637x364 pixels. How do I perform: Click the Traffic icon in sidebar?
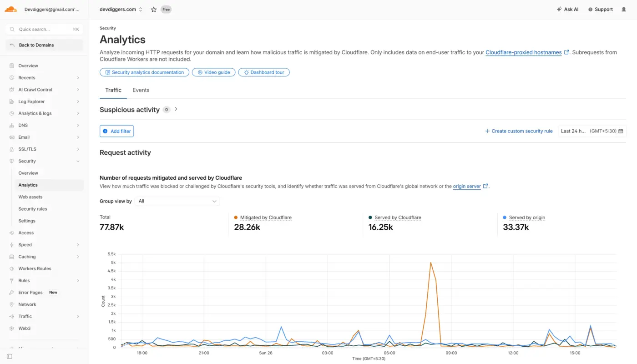(12, 317)
